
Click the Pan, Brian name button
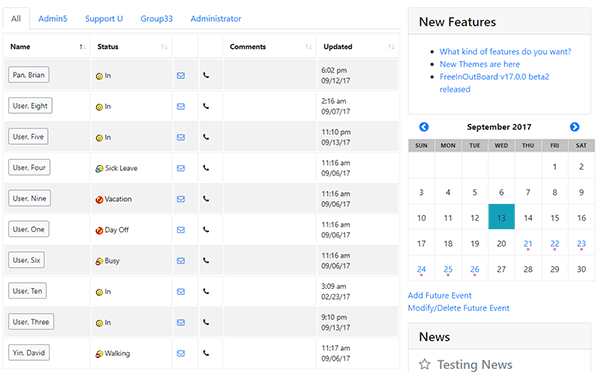pos(29,75)
